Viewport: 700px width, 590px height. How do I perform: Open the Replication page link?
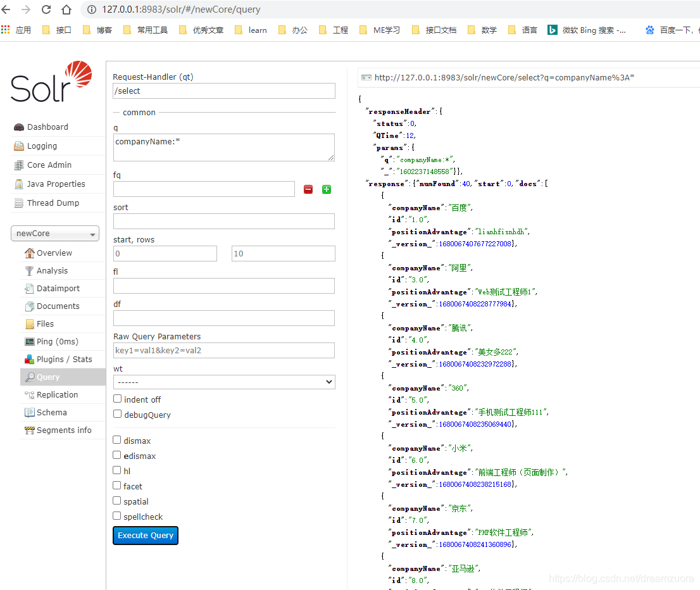click(57, 395)
